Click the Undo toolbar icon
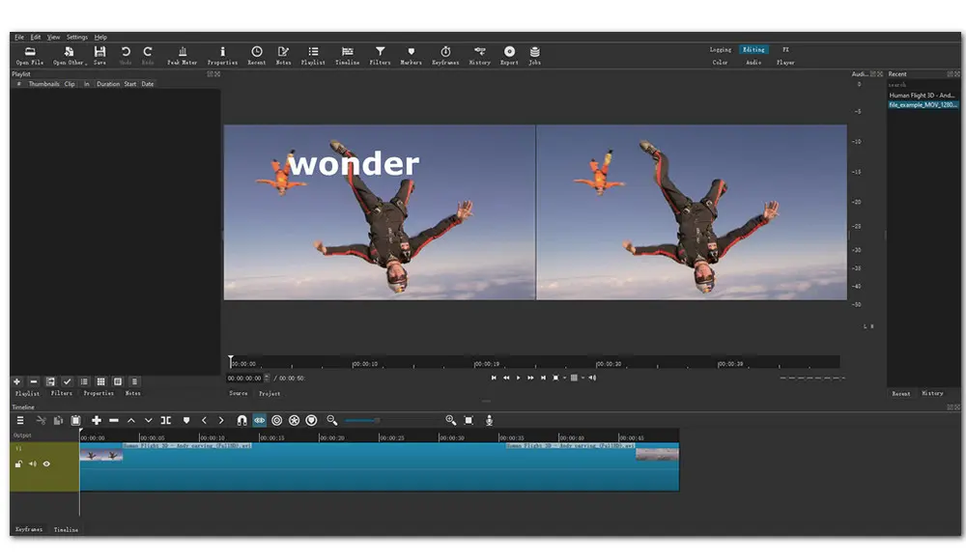This screenshot has width=966, height=560. 126,55
